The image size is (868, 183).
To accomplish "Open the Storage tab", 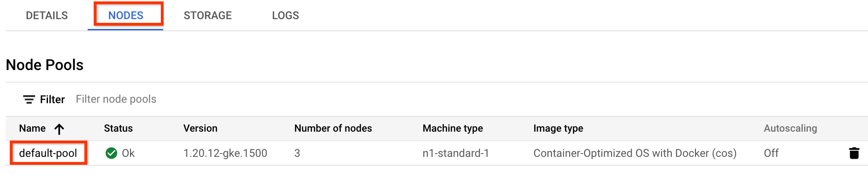I will tap(207, 15).
